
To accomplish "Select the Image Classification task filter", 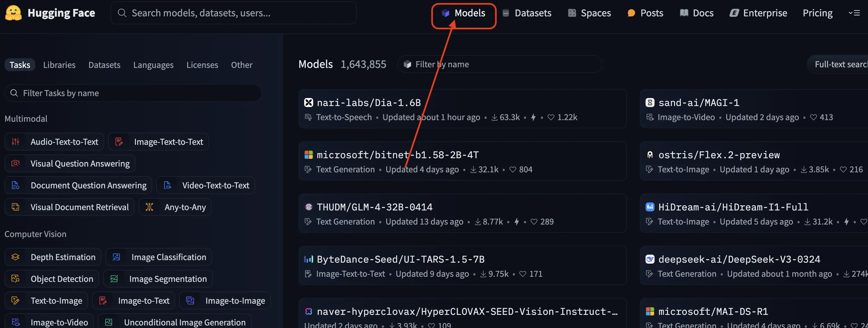I will 159,257.
